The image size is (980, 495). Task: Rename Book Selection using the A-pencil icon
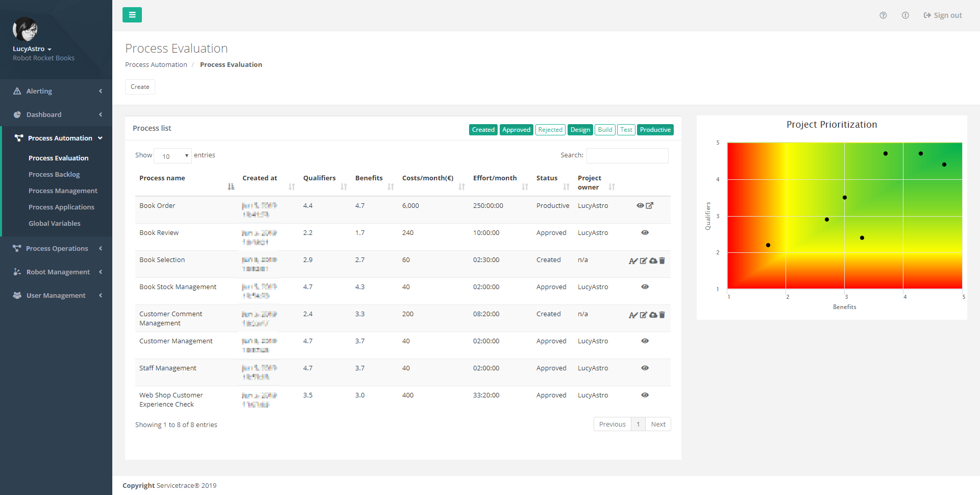(x=633, y=261)
